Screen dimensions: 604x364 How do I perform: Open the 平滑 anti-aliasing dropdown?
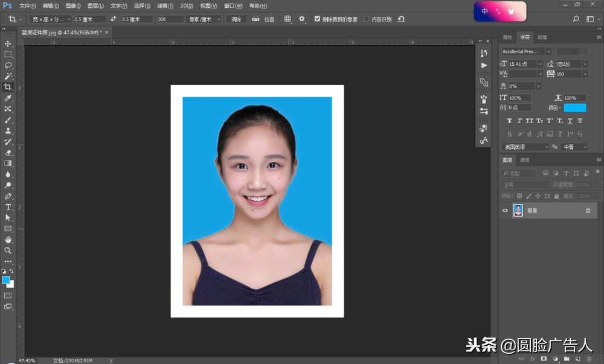(x=584, y=147)
